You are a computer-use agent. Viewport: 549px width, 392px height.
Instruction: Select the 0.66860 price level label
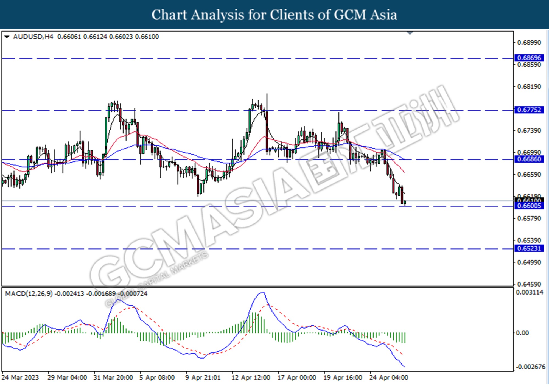pyautogui.click(x=529, y=159)
